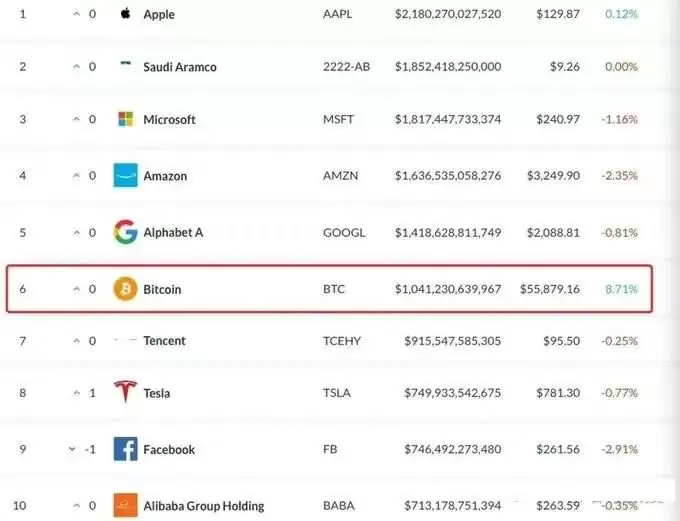This screenshot has width=680, height=521.
Task: Click the rank change arrow for Tesla
Action: coord(75,393)
